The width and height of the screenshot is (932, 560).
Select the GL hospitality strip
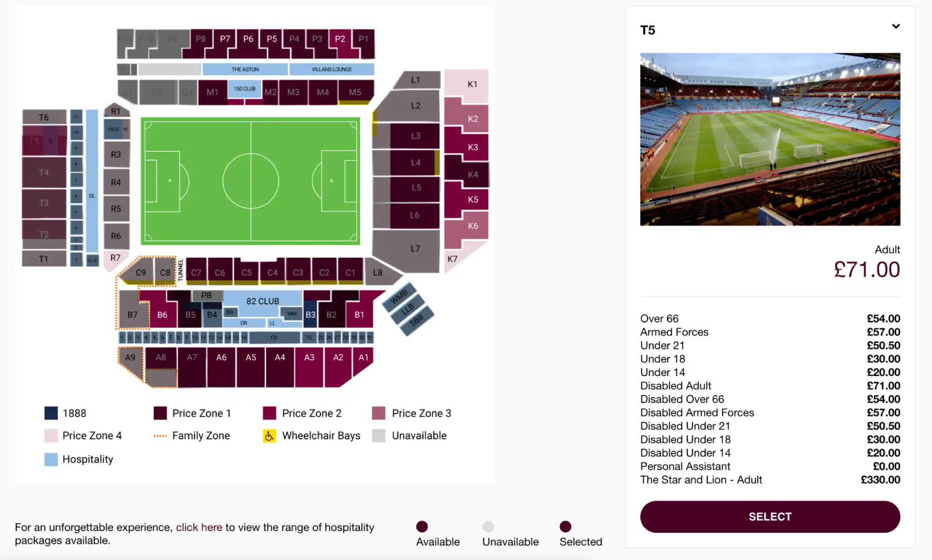[92, 196]
